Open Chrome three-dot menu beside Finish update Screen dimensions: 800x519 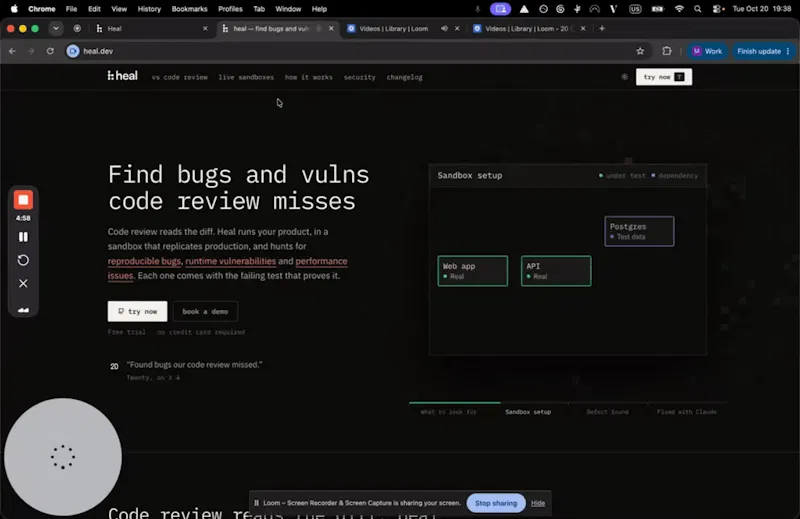coord(788,51)
